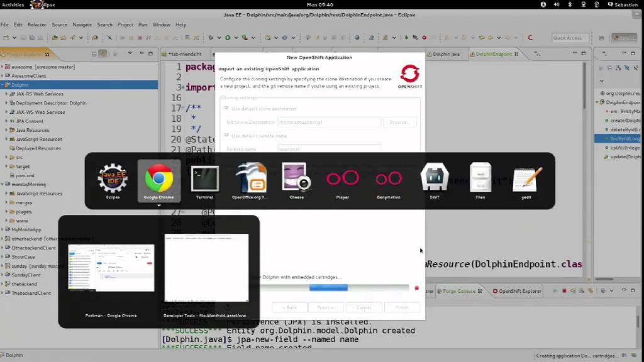
Task: Open Activities overview
Action: (x=13, y=4)
